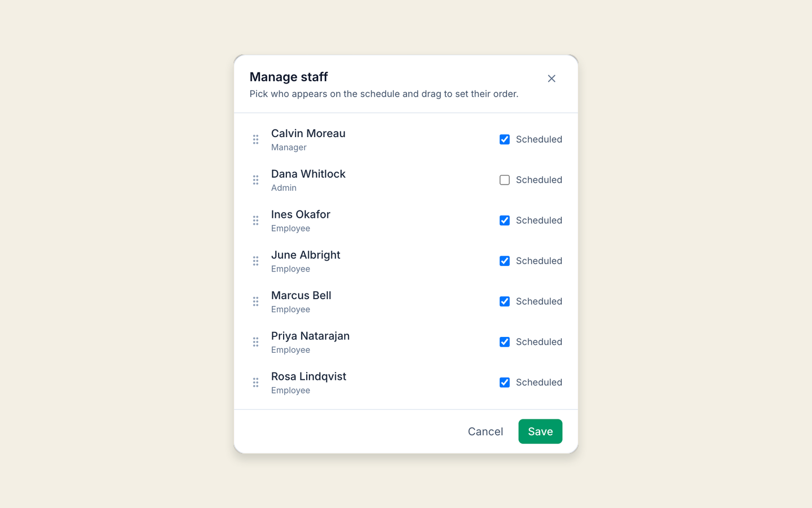Click the drag handle beside Rosa Lindqvist
Image resolution: width=812 pixels, height=508 pixels.
tap(255, 383)
